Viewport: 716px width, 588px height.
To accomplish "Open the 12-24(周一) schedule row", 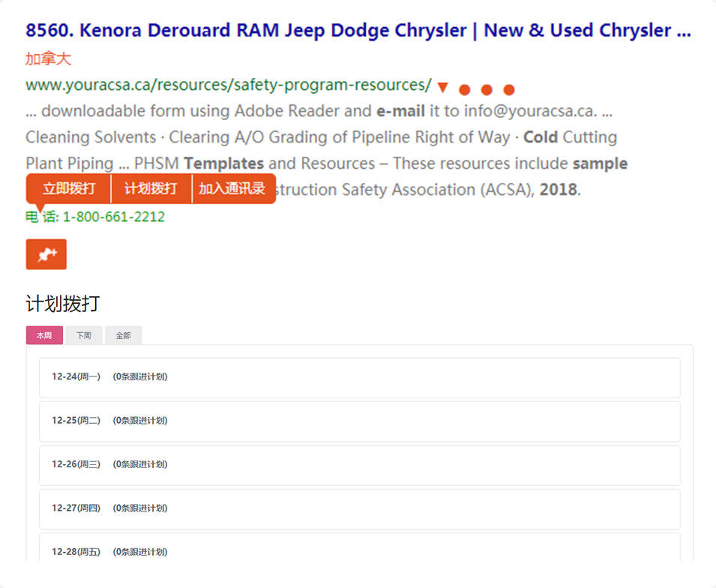I will (x=360, y=377).
